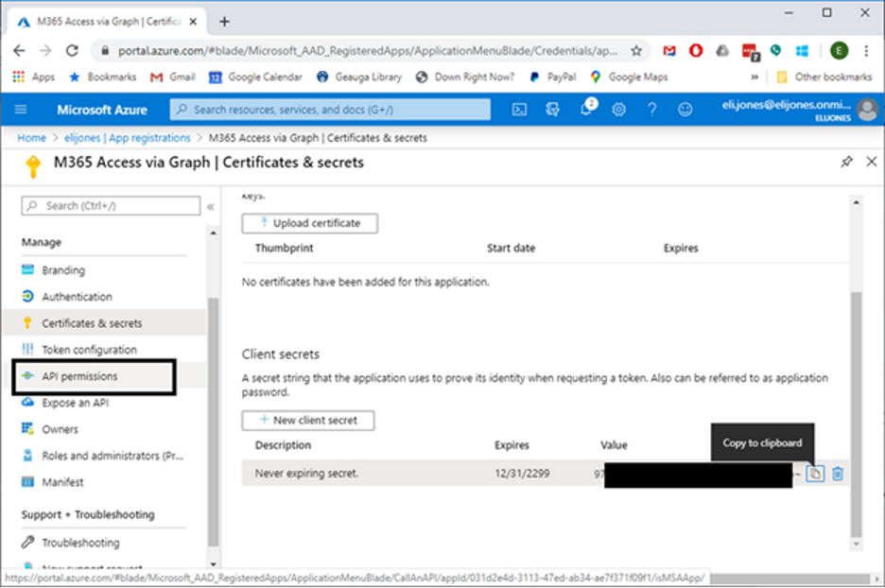885x588 pixels.
Task: Open the Chrome three-dot menu
Action: coord(866,50)
